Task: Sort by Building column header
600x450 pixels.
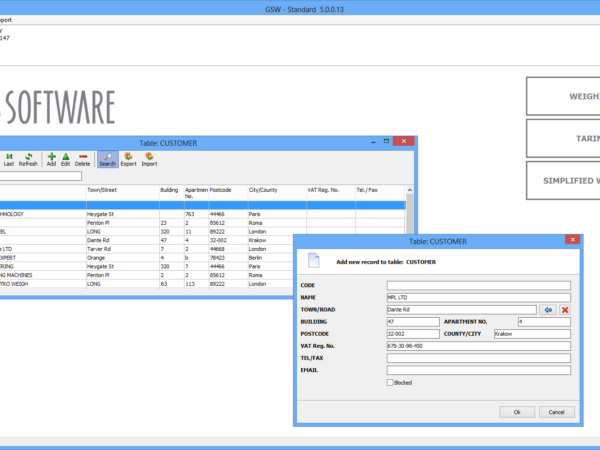Action: tap(172, 193)
